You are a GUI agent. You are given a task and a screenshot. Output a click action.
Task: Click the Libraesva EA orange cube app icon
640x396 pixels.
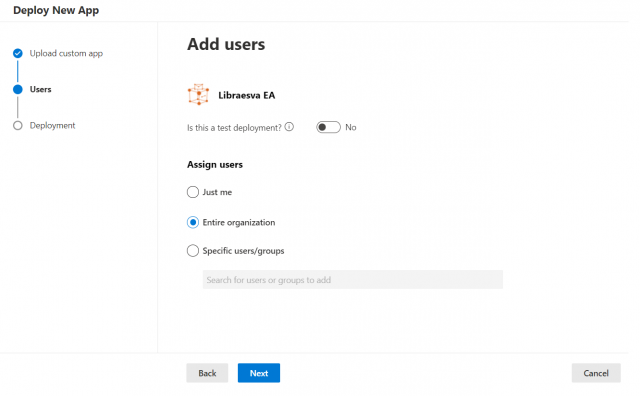coord(198,95)
